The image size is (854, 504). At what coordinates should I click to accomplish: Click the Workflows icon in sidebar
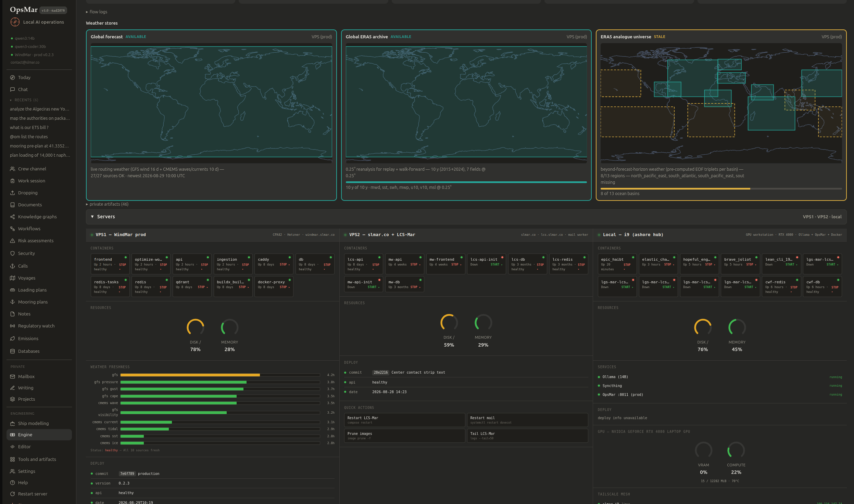(x=12, y=229)
